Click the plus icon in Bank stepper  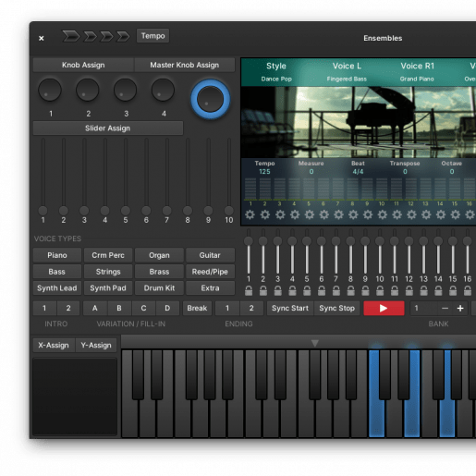coord(460,308)
